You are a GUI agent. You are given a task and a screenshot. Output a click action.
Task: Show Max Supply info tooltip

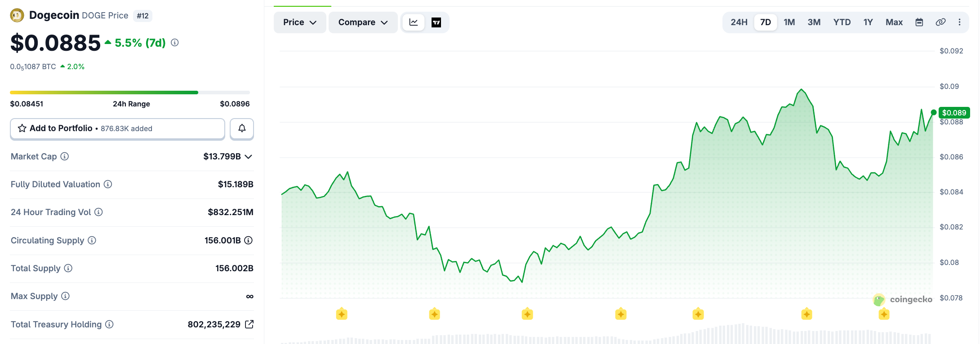[x=65, y=296]
